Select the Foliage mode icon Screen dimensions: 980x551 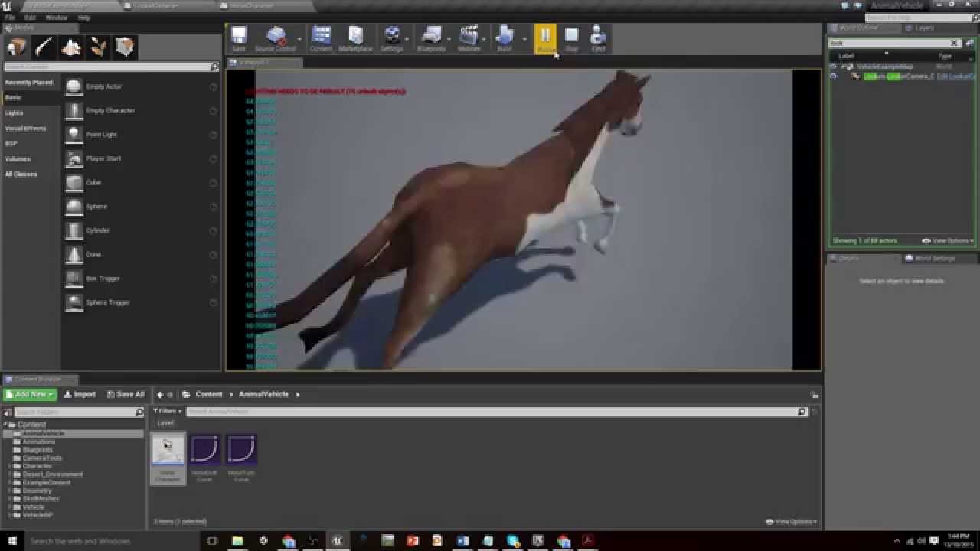[98, 47]
